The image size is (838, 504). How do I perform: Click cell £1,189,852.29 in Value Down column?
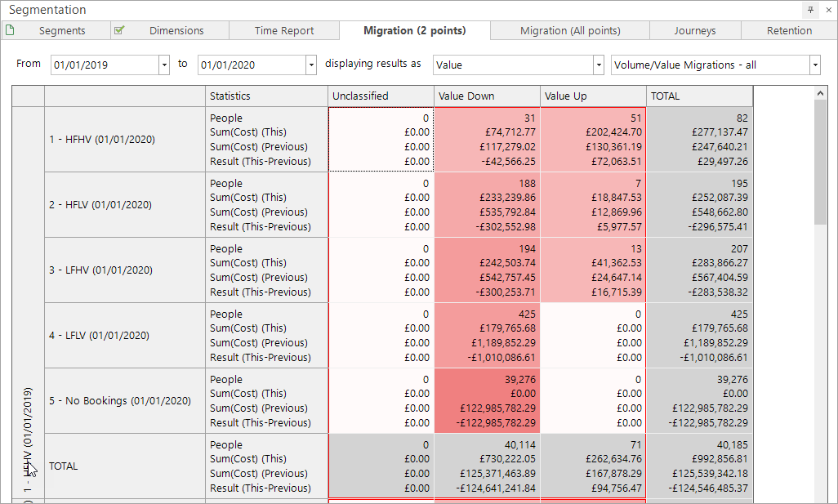[503, 342]
